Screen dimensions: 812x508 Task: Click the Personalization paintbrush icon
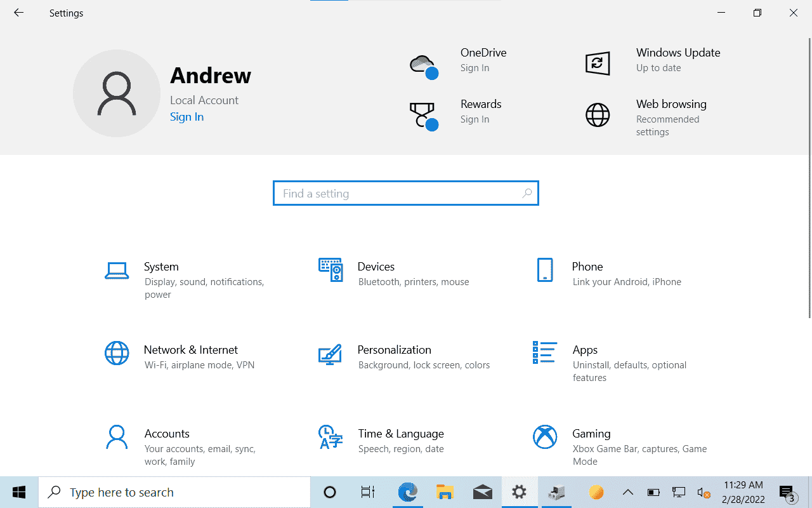(330, 354)
